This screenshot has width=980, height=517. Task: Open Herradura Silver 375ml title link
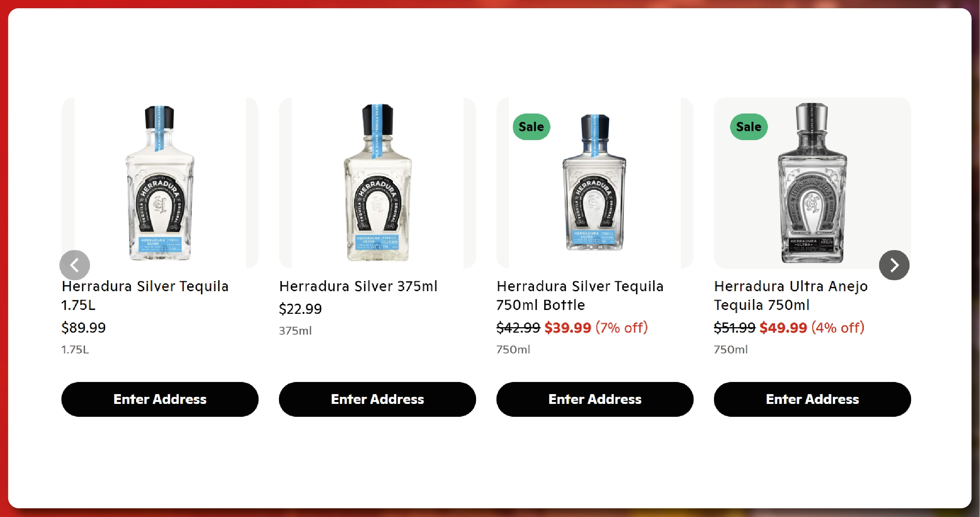pyautogui.click(x=358, y=286)
